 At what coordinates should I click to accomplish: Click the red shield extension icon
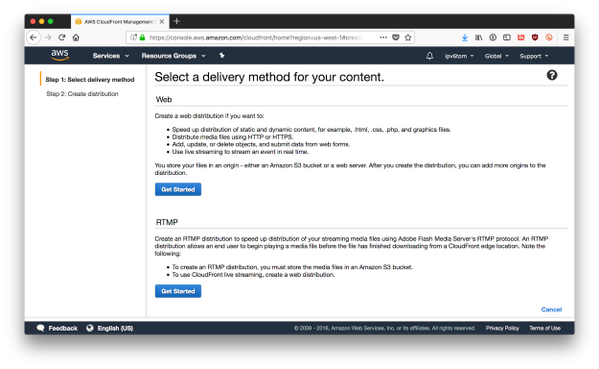[x=535, y=37]
